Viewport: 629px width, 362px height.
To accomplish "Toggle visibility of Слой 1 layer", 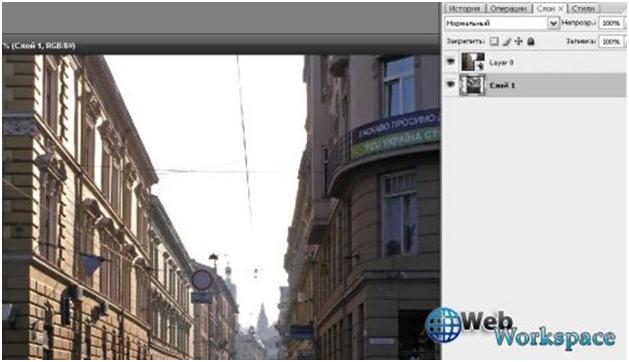I will [x=451, y=85].
